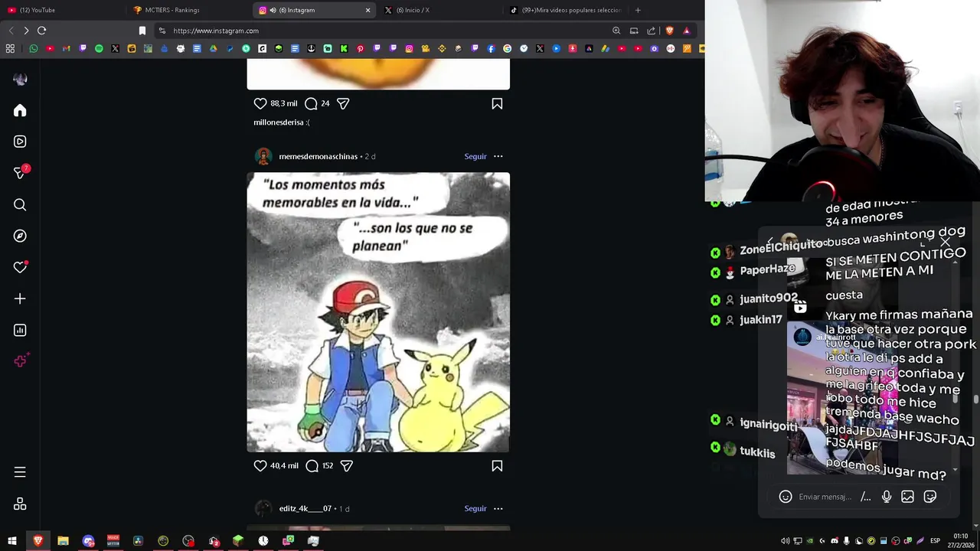Close the chat overlay with X
Image resolution: width=980 pixels, height=551 pixels.
point(945,243)
